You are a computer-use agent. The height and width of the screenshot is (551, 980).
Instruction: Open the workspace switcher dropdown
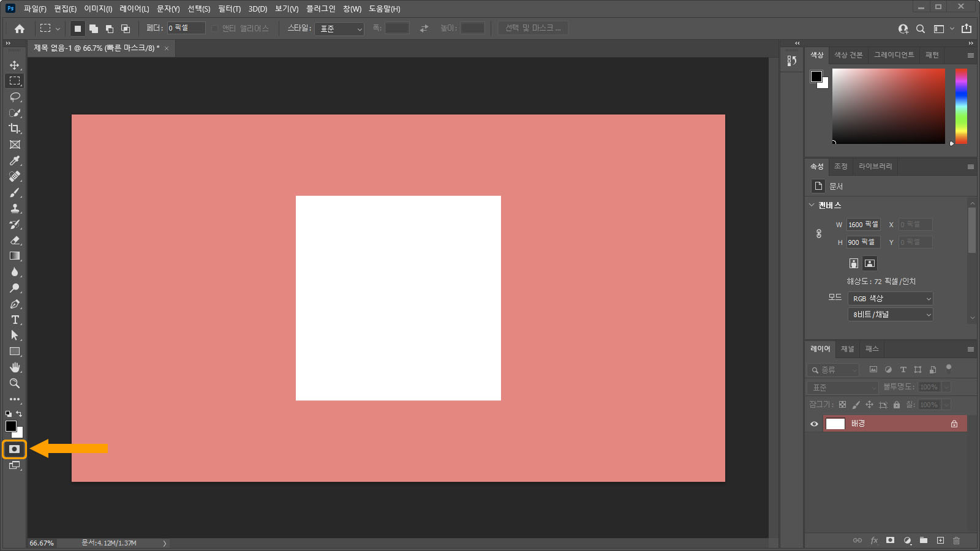(x=943, y=28)
